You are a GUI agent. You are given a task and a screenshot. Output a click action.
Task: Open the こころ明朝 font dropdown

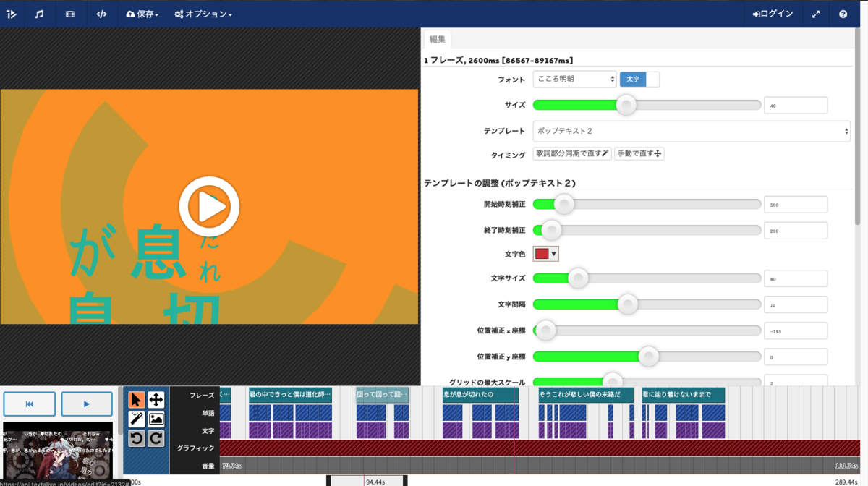click(x=575, y=79)
